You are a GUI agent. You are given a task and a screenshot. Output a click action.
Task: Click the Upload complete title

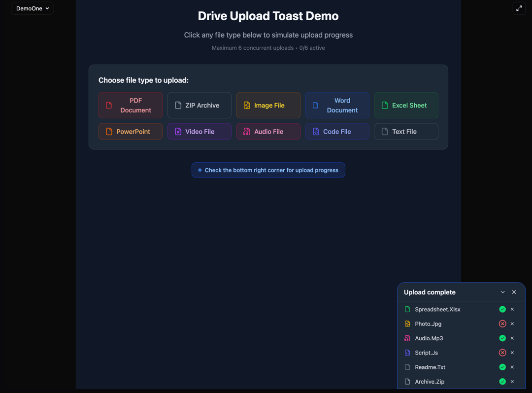tap(430, 292)
